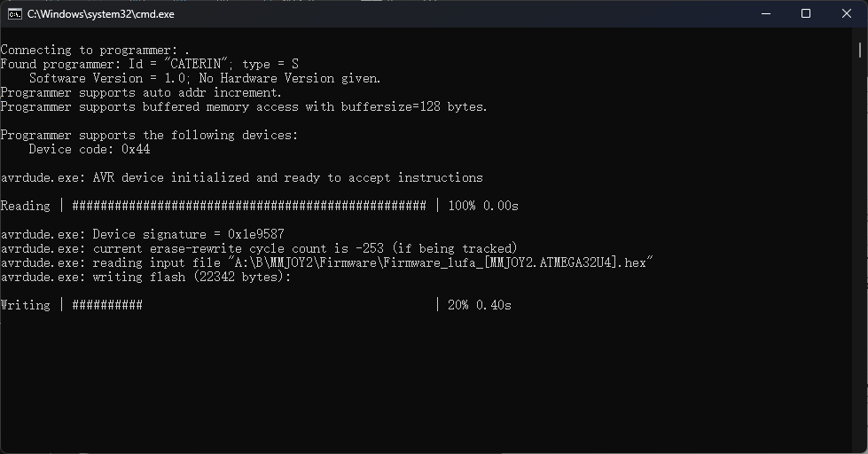Click the C:\Windows\system32\cmd.exe title text
Viewport: 868px width, 454px height.
point(101,14)
